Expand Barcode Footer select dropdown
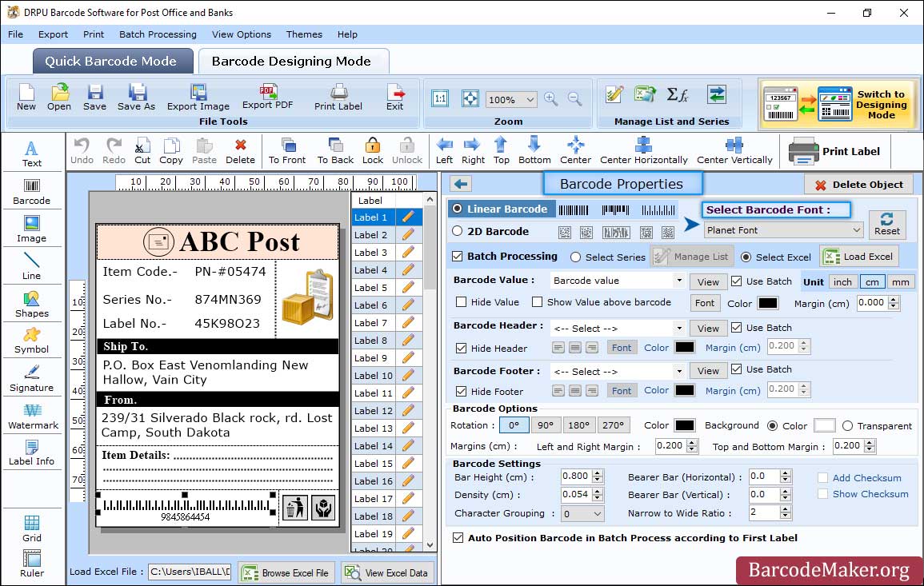 (618, 371)
